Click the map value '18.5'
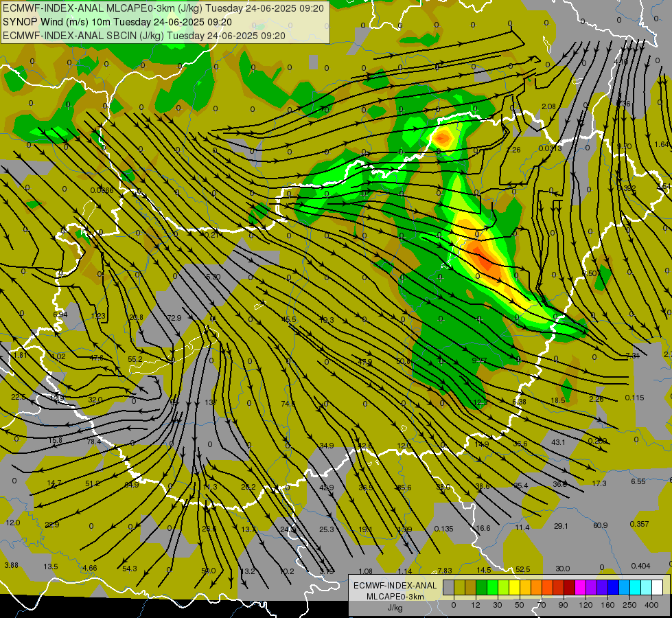672x618 pixels. point(557,400)
